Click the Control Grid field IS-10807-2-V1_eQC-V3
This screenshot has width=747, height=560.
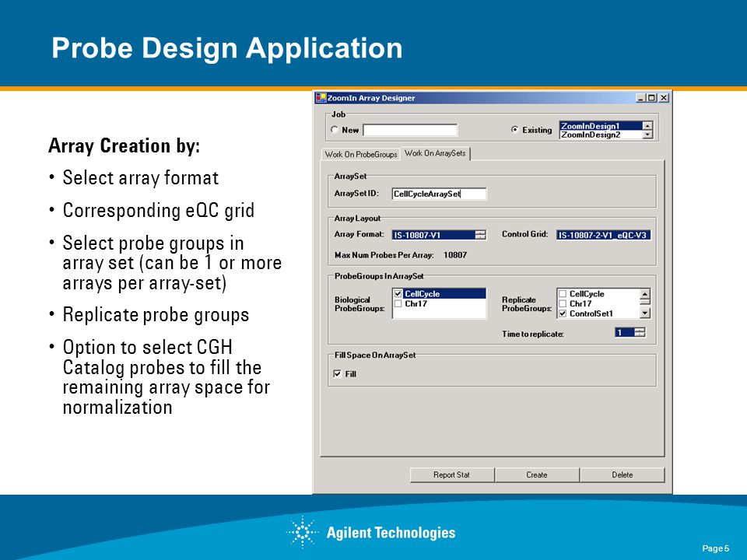[603, 235]
